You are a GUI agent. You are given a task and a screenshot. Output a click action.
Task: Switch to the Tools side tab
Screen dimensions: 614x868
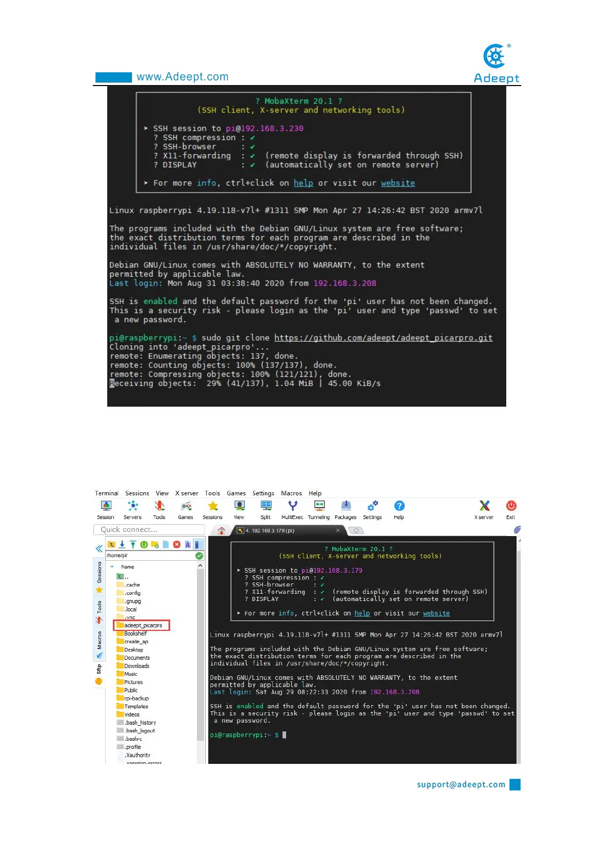point(99,611)
